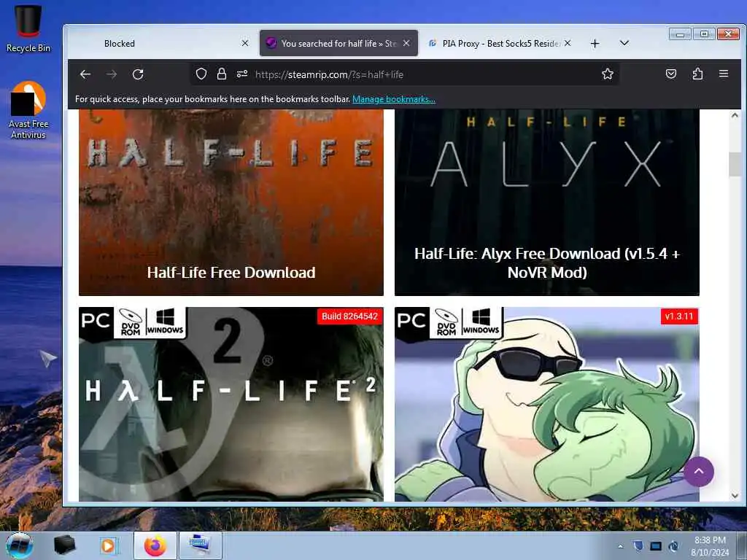Click the Firefox taskbar button
Screen dimensions: 747x560
155,545
